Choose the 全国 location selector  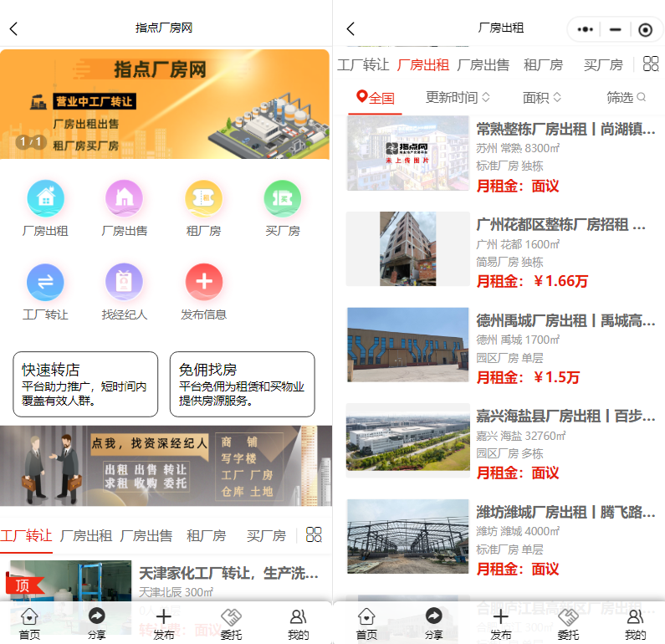[376, 97]
